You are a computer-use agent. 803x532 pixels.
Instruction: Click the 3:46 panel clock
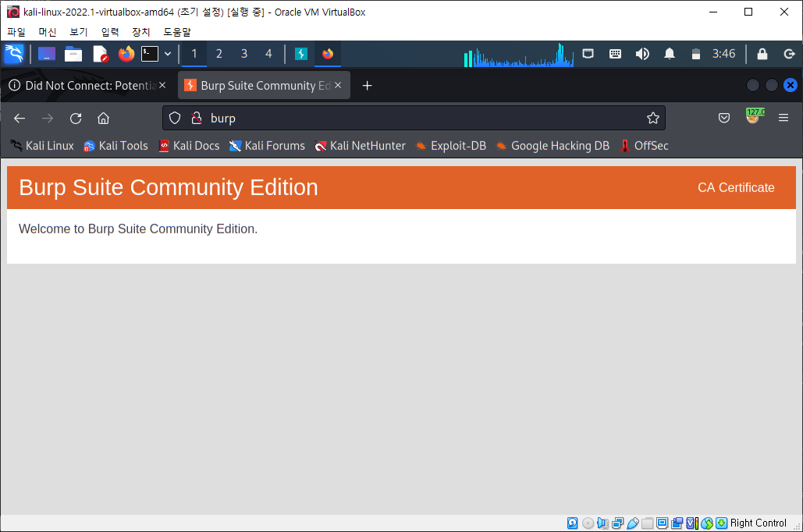coord(723,54)
